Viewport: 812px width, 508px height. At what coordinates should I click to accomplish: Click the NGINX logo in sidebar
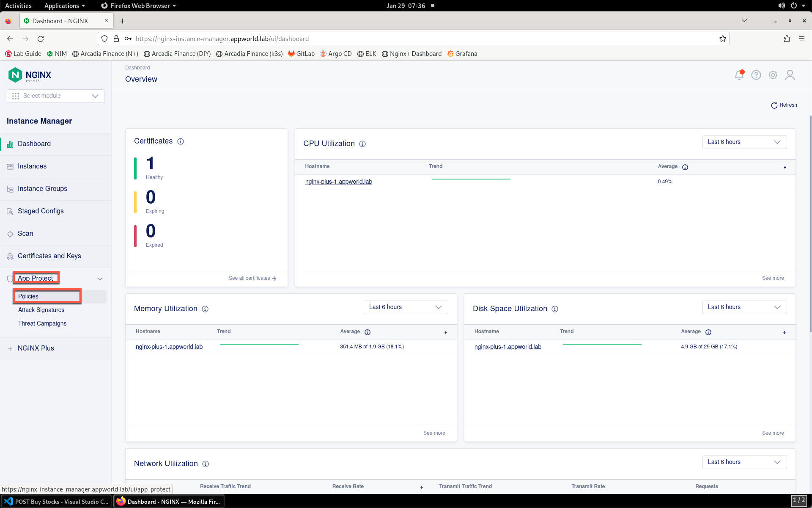[x=30, y=75]
